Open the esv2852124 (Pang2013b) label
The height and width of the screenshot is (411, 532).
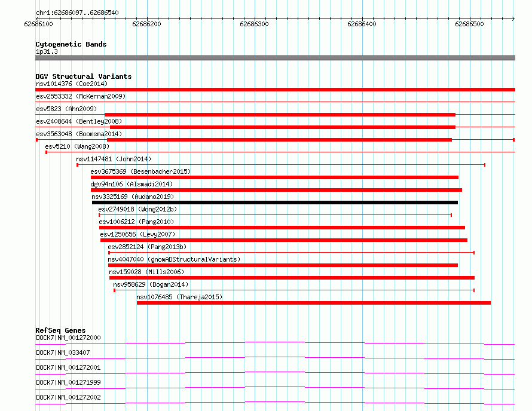pos(147,247)
